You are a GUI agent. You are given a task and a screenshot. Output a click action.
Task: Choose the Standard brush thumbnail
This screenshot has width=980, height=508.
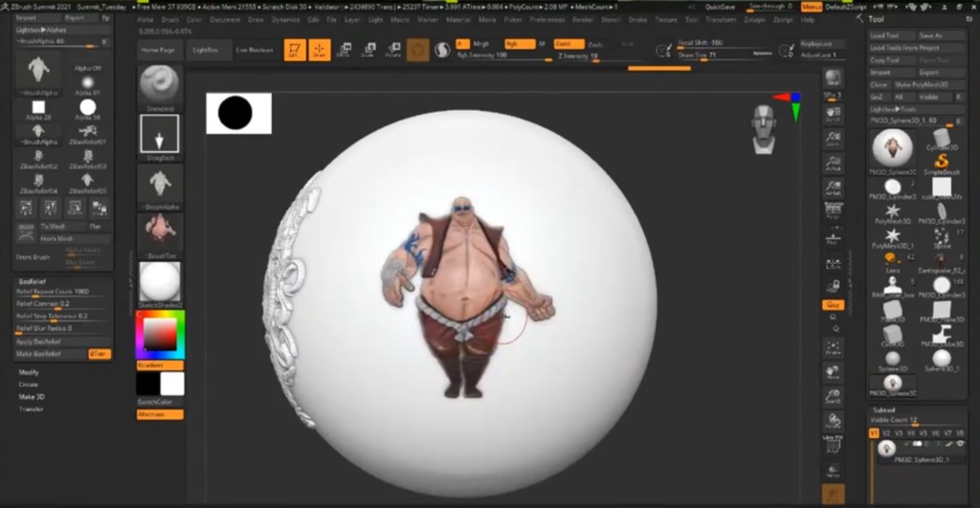(160, 85)
